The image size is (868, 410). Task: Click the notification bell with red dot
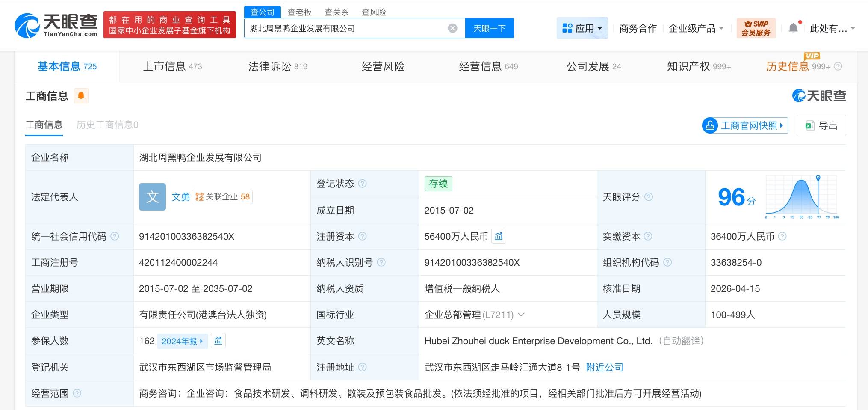[x=794, y=27]
